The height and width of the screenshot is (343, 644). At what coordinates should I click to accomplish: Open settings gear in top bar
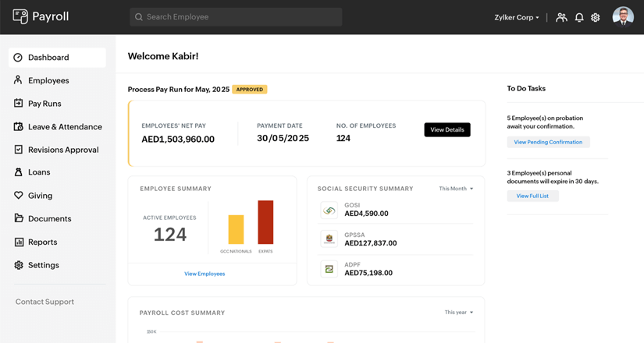pos(596,17)
